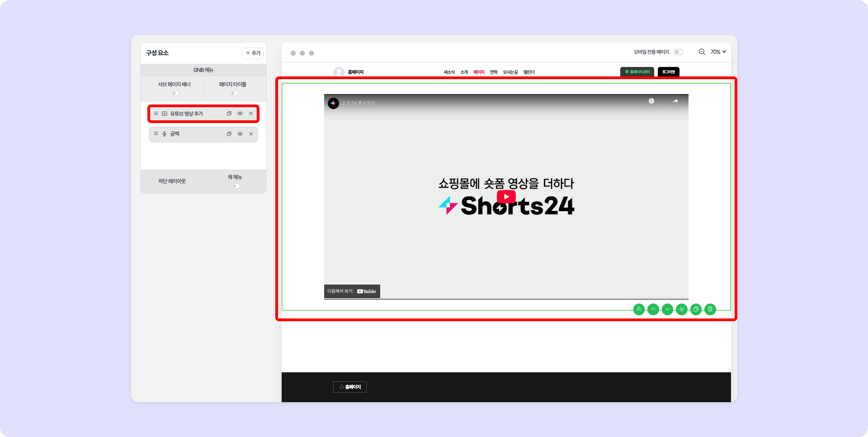Click the 홈페이지 site title in header
Viewport: 868px width, 437px height.
pyautogui.click(x=356, y=72)
